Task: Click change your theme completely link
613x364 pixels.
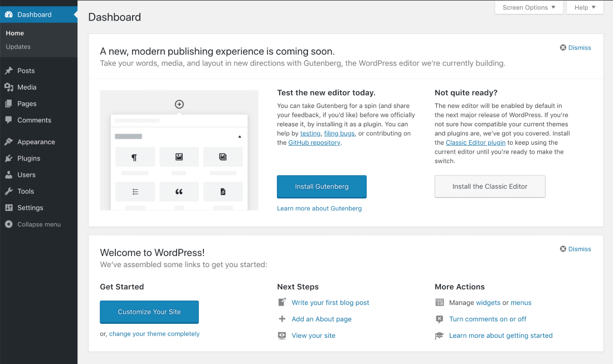Action: click(154, 333)
